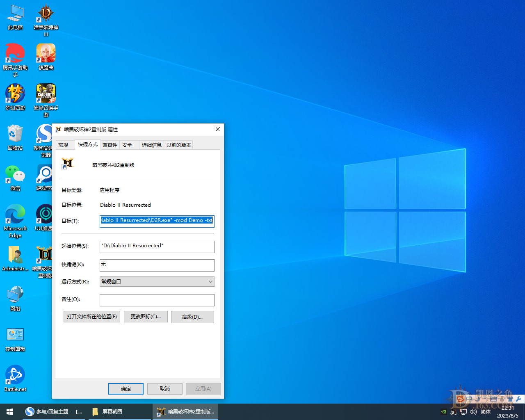525x420 pixels.
Task: Open the Sogou browser taskbar item
Action: 54,412
